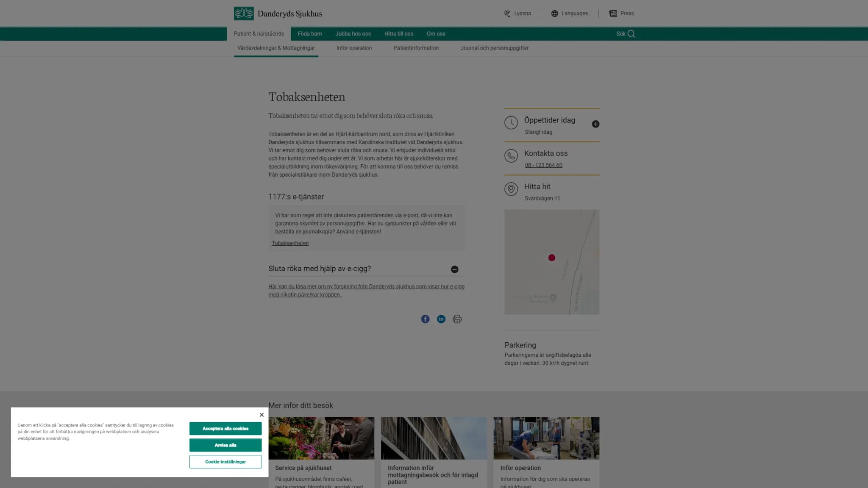
Task: Open the Hitta till oss menu
Action: tap(398, 34)
